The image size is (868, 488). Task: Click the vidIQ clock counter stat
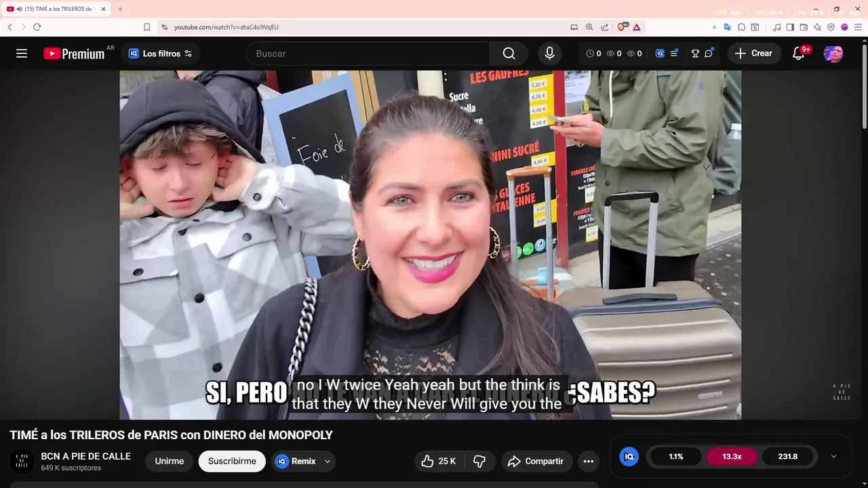[x=593, y=54]
